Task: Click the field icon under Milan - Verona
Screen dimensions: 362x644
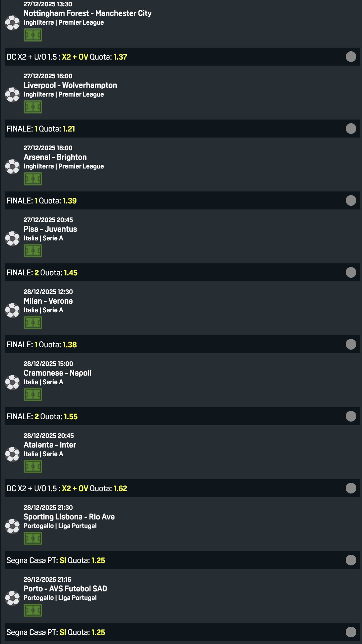Action: (33, 323)
